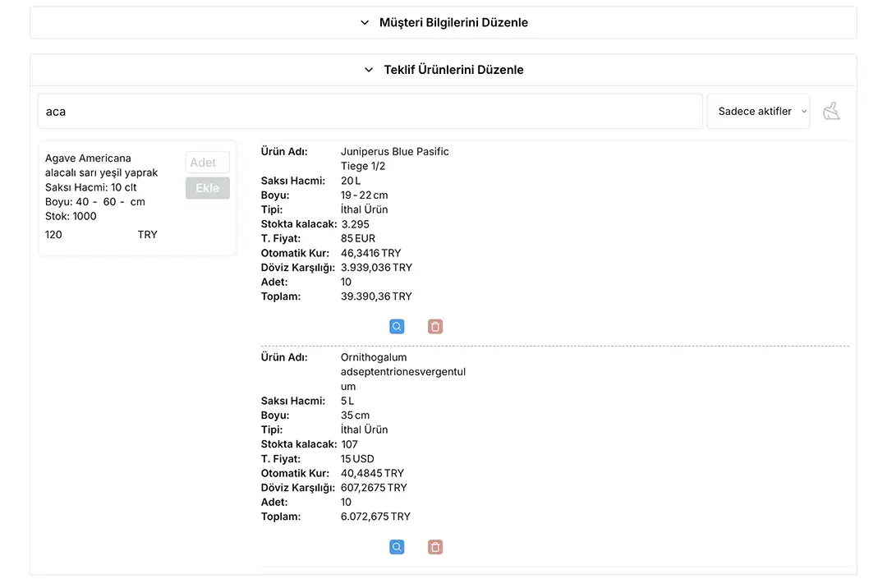This screenshot has width=887, height=588.
Task: Click the broom icon to clear search
Action: (832, 112)
